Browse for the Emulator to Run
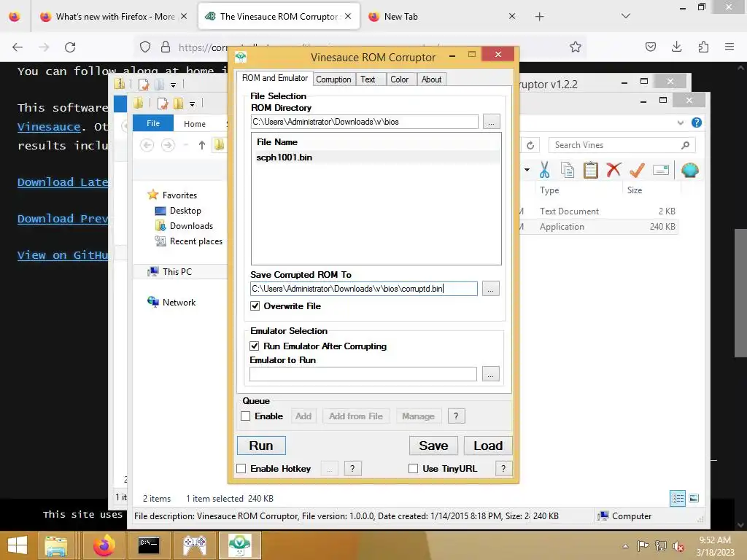Screen dimensions: 747x560 coord(490,374)
